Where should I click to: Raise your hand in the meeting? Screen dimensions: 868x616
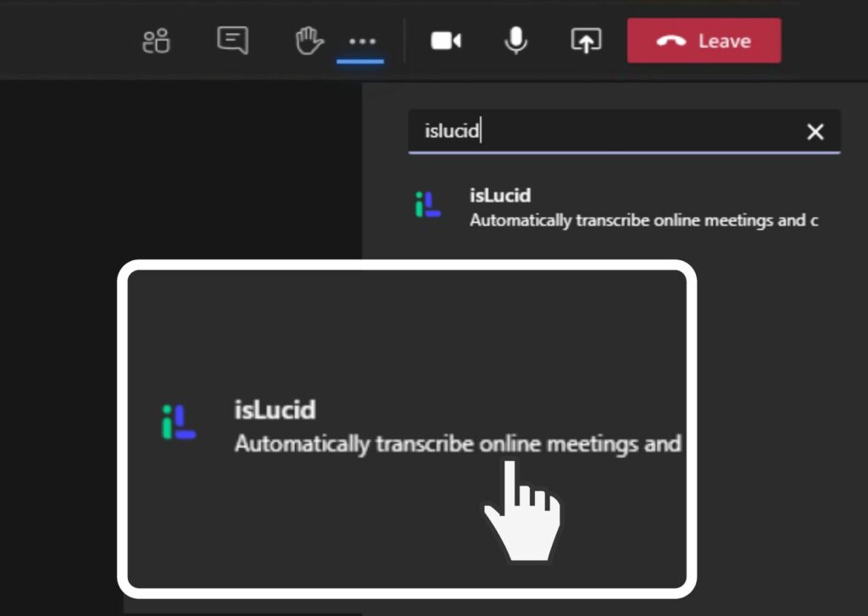309,41
